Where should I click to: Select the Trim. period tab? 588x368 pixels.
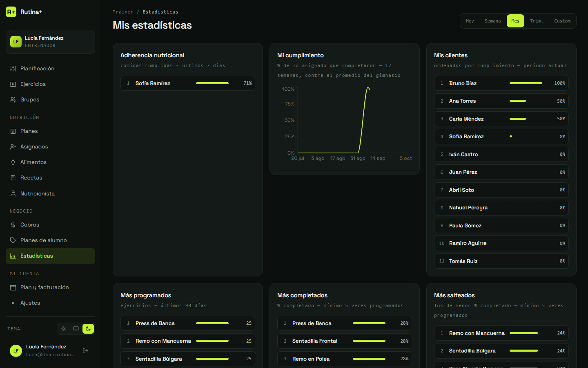tap(537, 21)
